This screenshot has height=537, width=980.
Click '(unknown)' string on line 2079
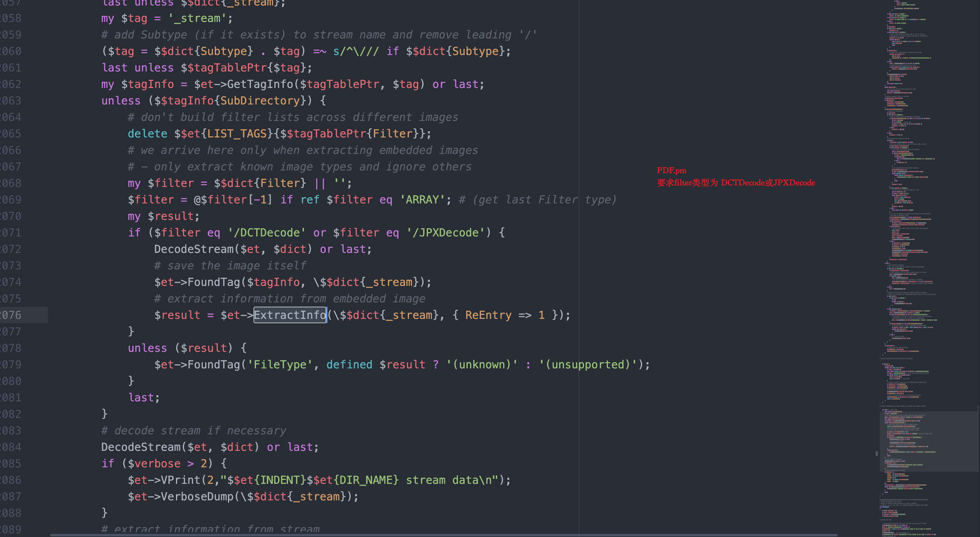point(482,364)
